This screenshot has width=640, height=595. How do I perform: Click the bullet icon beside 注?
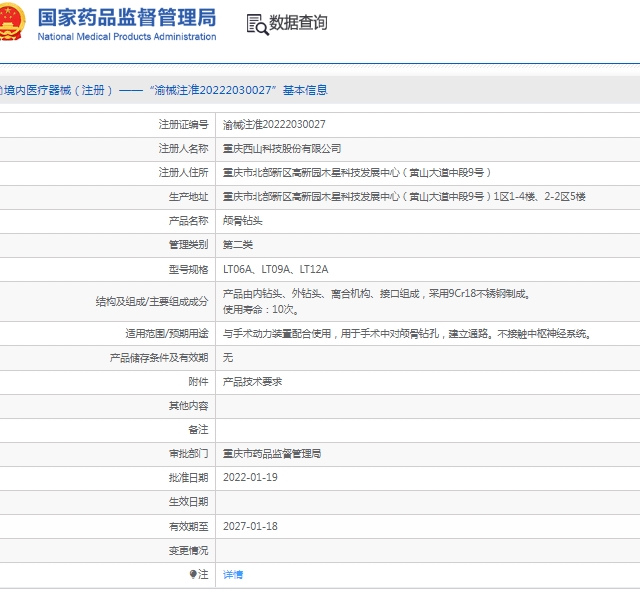[x=193, y=574]
